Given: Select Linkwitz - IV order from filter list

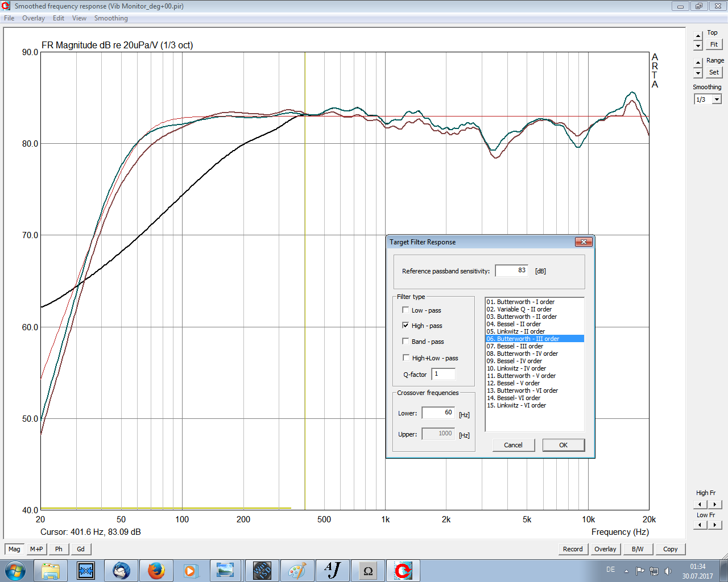Looking at the screenshot, I should click(x=516, y=368).
